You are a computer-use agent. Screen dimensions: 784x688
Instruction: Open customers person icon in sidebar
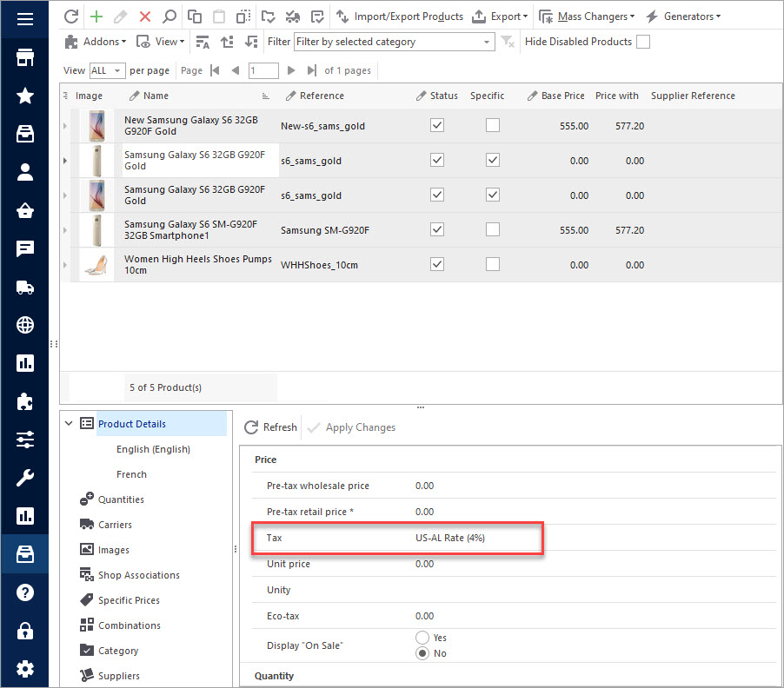coord(25,172)
